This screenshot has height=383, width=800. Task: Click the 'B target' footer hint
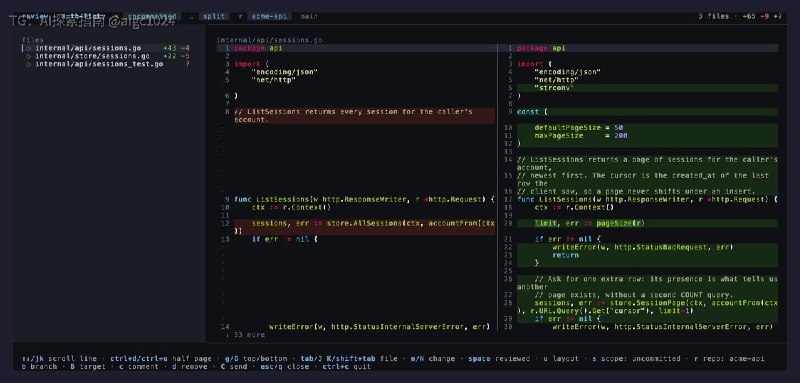[88, 367]
